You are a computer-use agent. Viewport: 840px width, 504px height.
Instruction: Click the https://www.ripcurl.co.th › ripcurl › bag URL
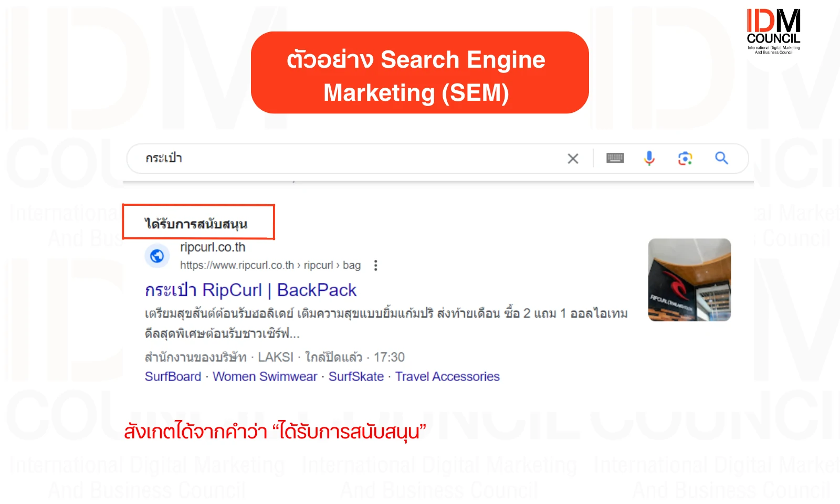[x=270, y=265]
